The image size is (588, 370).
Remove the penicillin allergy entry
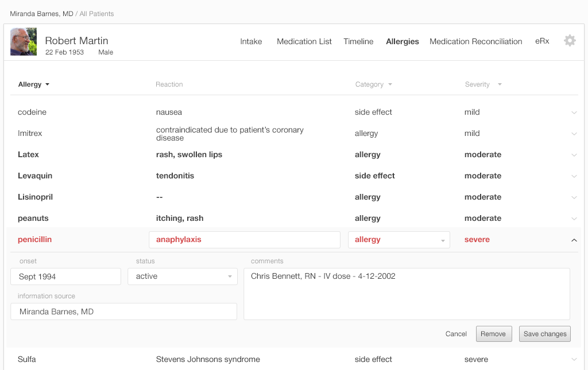point(493,334)
